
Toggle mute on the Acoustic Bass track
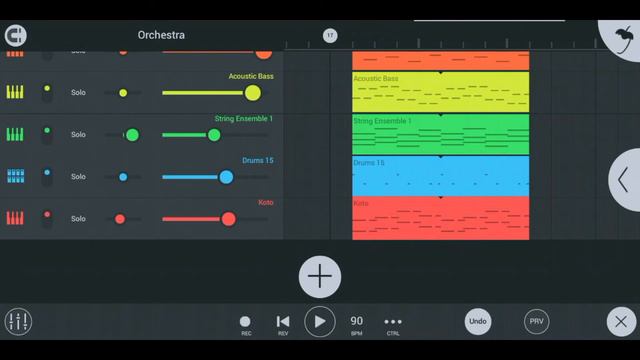(47, 93)
